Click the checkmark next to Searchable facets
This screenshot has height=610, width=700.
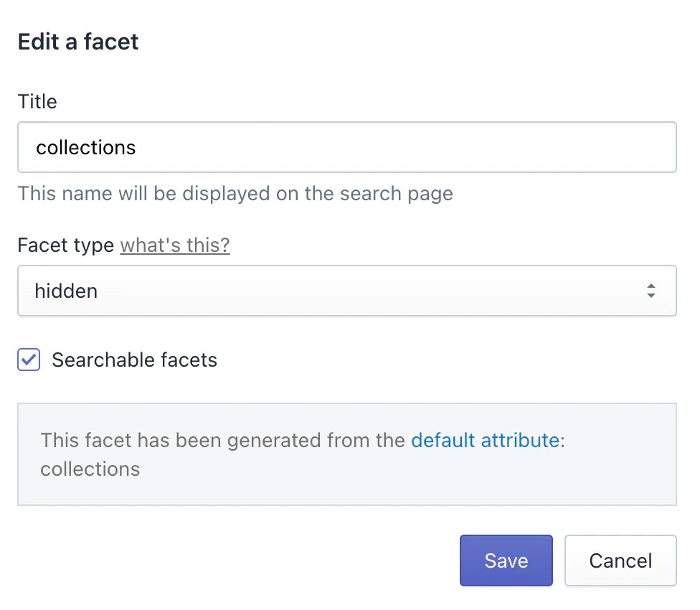28,360
